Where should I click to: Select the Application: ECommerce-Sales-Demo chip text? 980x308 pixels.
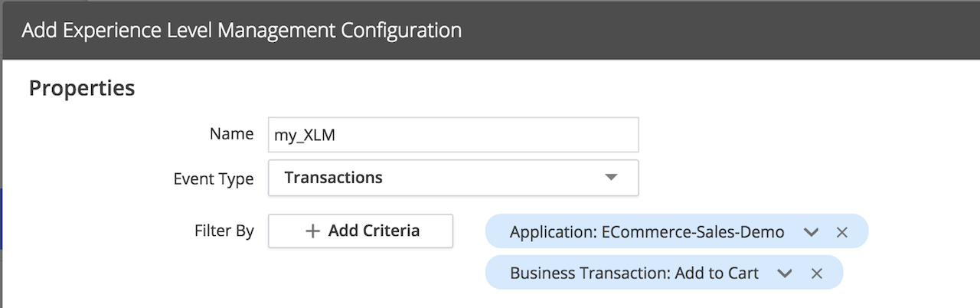[x=647, y=232]
